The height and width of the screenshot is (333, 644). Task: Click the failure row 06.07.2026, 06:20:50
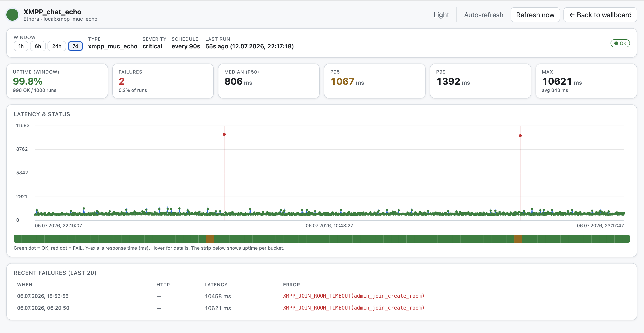click(322, 308)
